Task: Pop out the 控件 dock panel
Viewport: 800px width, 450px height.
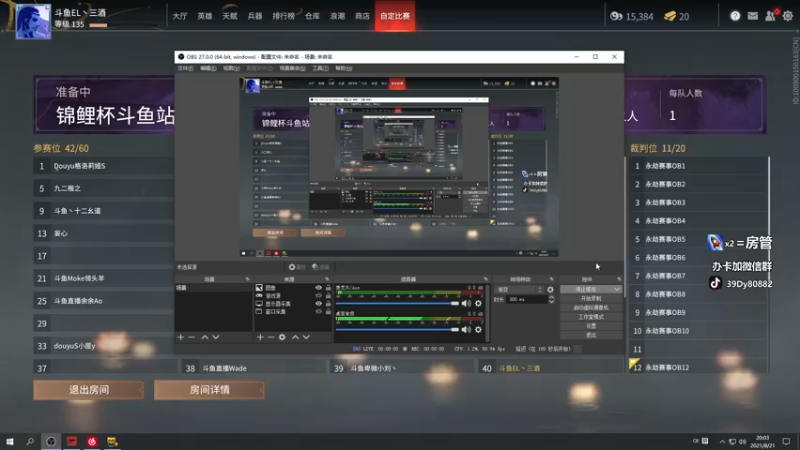Action: click(x=619, y=279)
